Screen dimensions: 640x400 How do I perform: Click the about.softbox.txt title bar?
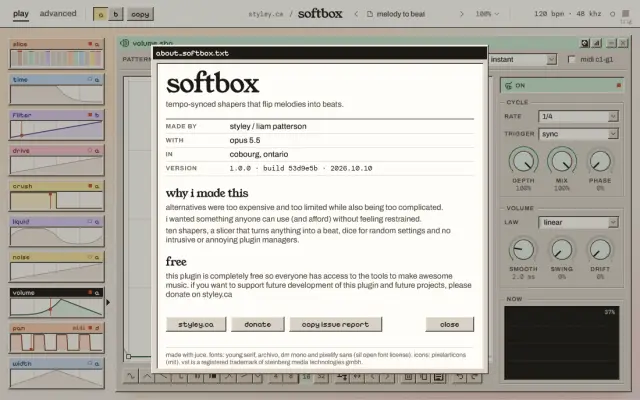[320, 53]
